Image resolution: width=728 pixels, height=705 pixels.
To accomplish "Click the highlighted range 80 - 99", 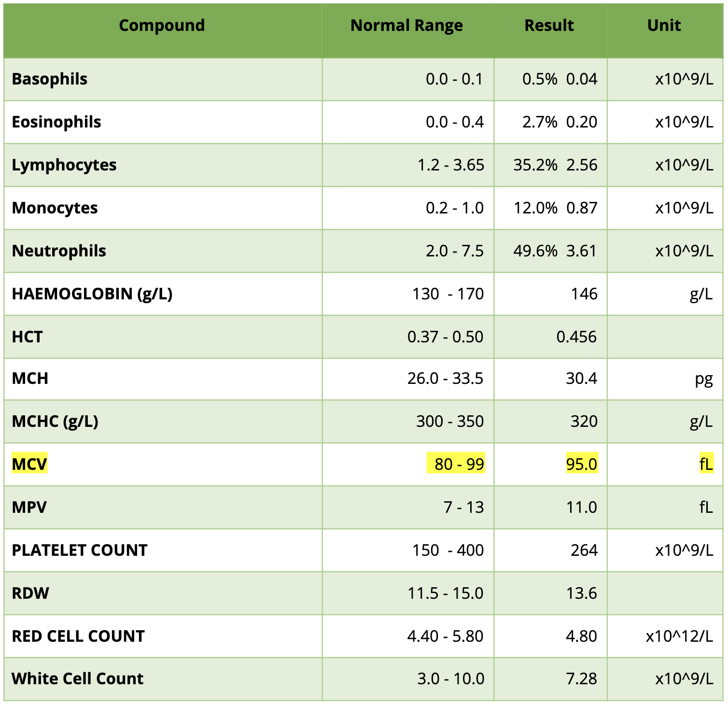I will [x=456, y=464].
